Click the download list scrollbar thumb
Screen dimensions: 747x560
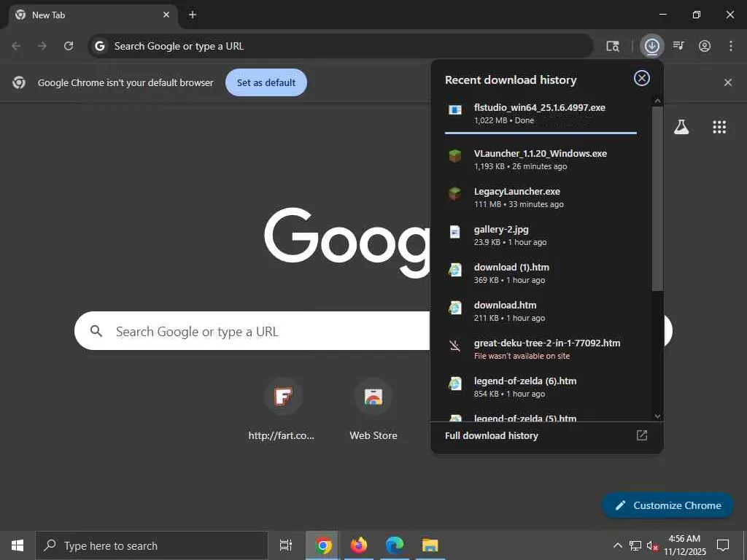click(657, 198)
